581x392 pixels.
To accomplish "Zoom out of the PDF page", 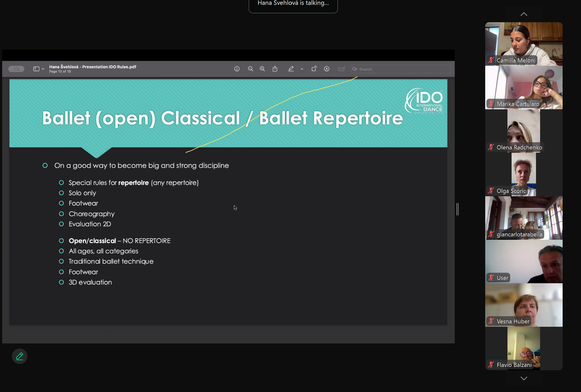I will click(x=250, y=69).
